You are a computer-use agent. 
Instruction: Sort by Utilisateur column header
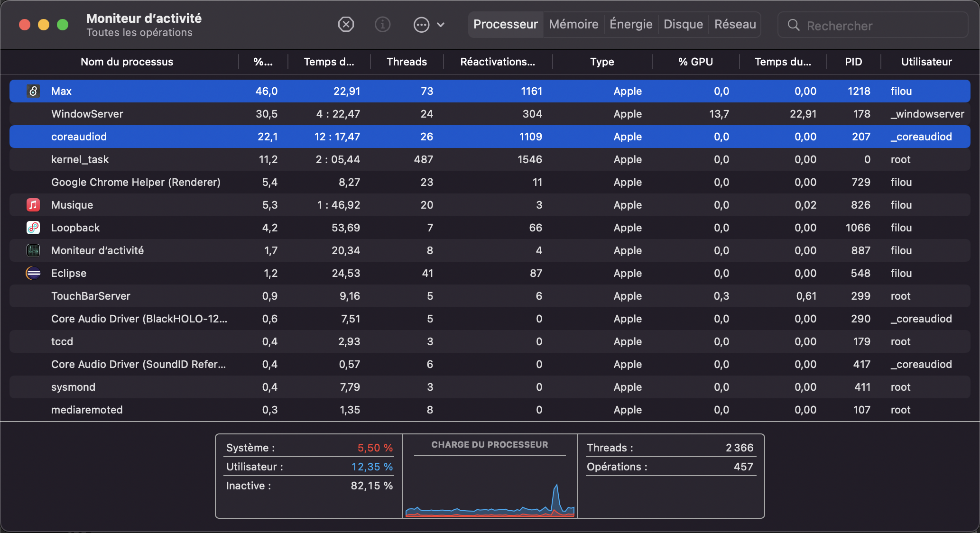tap(926, 62)
